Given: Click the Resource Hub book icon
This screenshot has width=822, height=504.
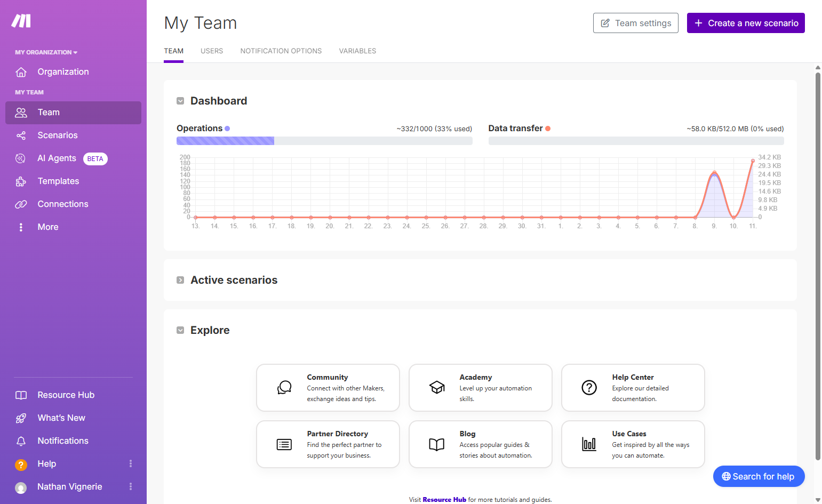Looking at the screenshot, I should pyautogui.click(x=21, y=395).
